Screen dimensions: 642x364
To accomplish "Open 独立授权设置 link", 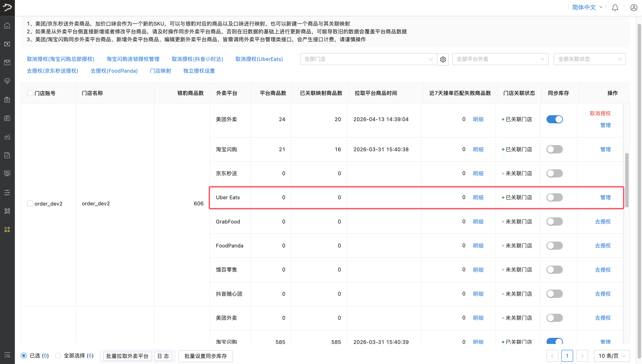I will click(199, 71).
